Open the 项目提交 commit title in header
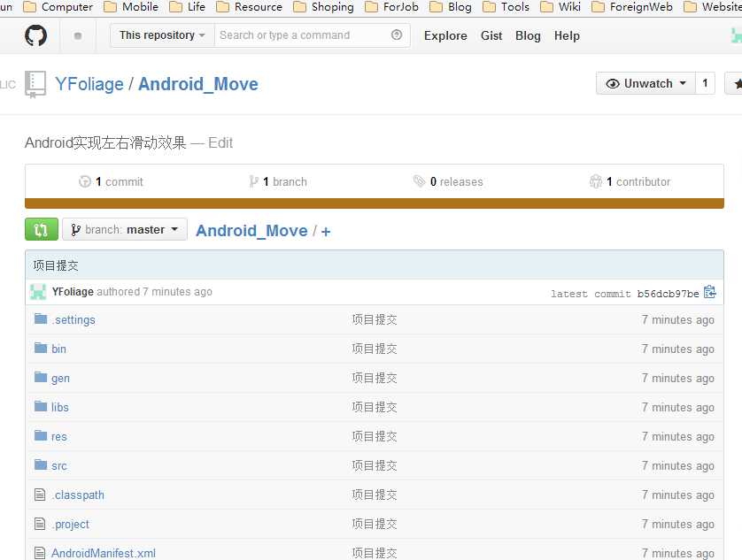This screenshot has height=560, width=742. [56, 265]
